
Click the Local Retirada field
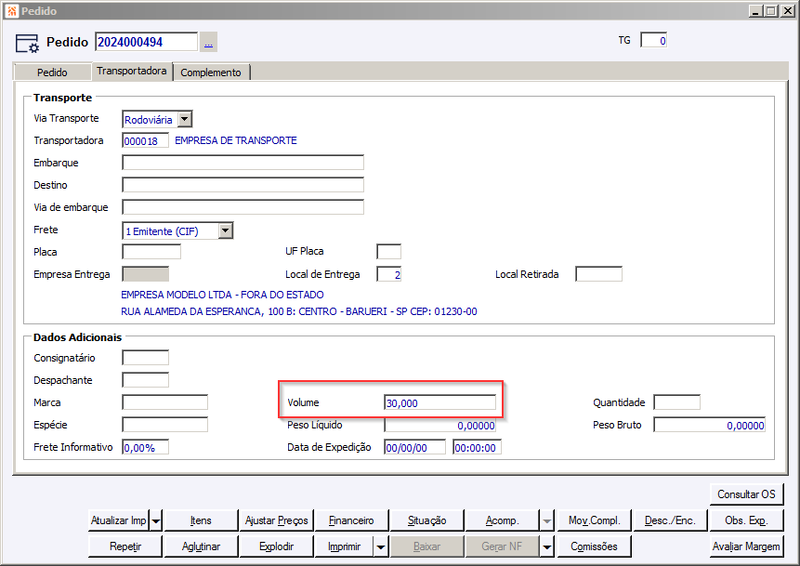(598, 274)
